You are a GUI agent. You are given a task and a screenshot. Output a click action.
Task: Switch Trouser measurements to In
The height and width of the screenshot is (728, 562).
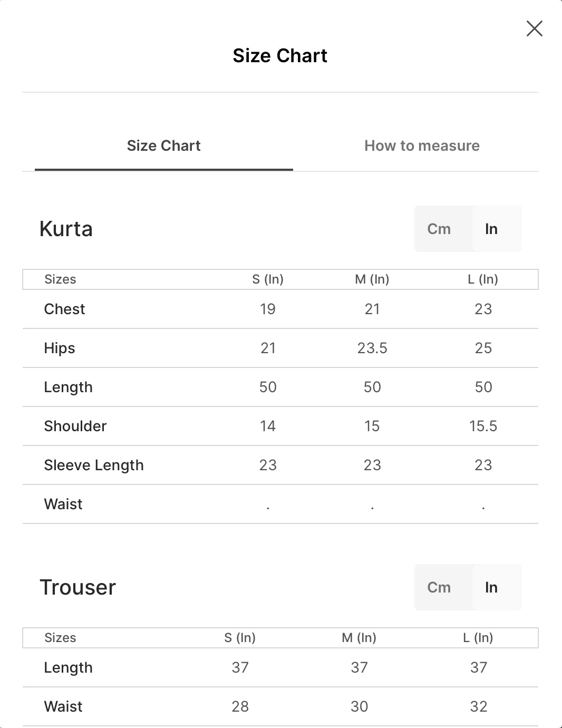[x=491, y=587]
